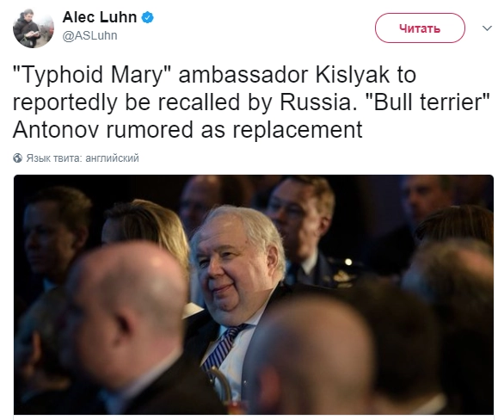Open the embedded news photo card
504x420 pixels.
click(x=253, y=294)
